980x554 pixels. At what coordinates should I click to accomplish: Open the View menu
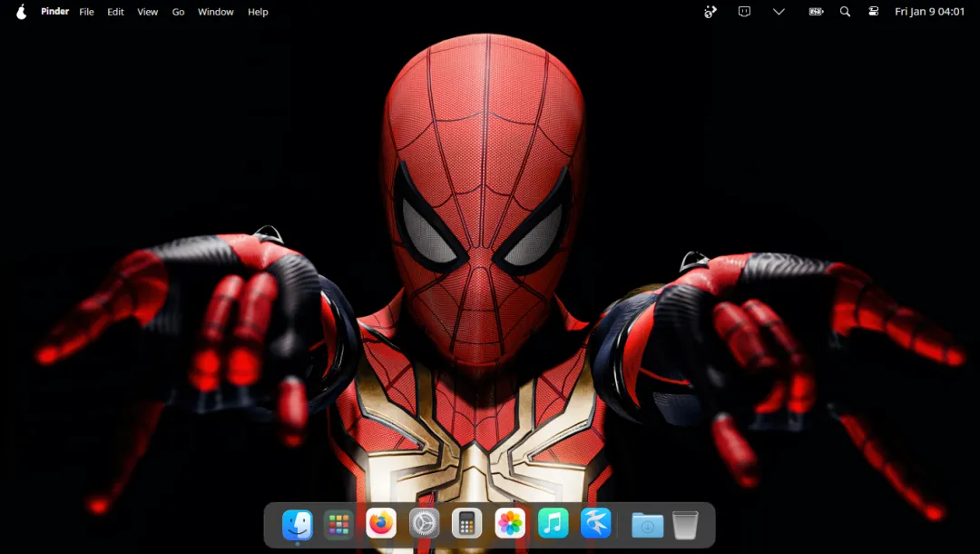coord(148,12)
